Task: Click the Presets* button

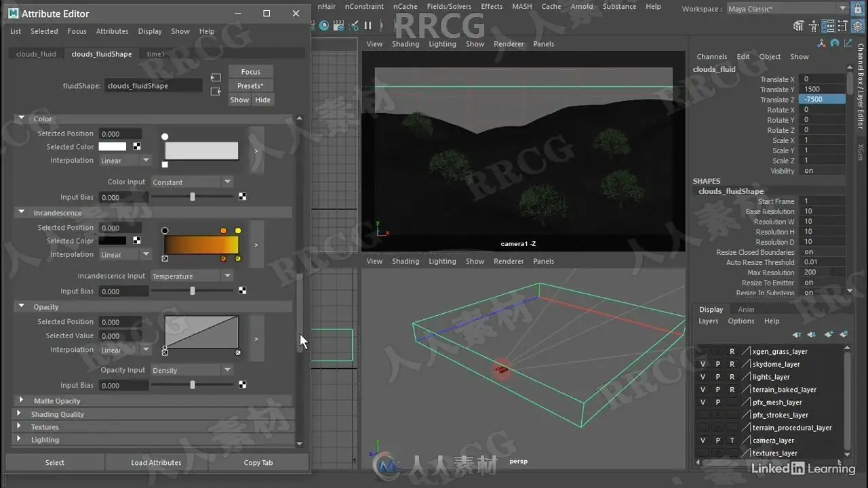Action: pyautogui.click(x=250, y=85)
